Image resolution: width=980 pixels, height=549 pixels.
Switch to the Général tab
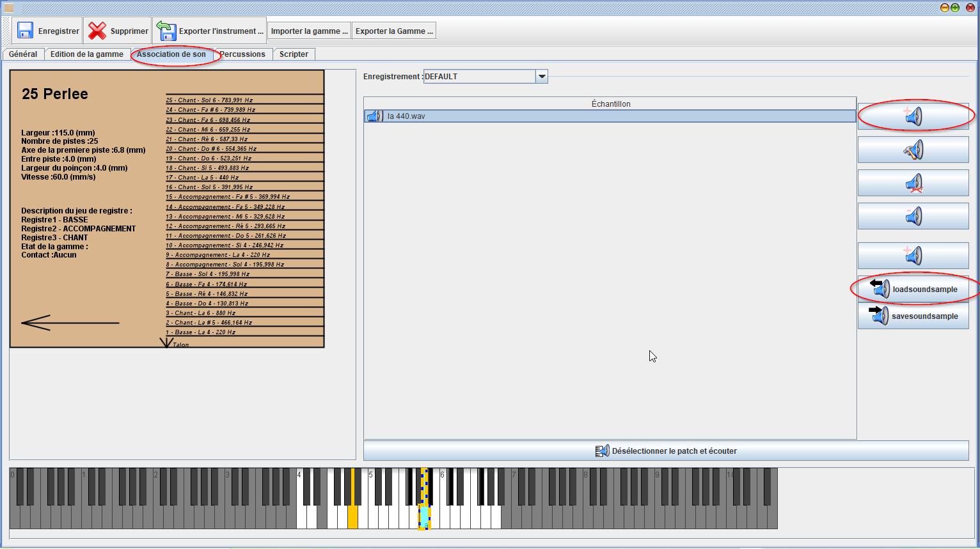(x=23, y=54)
